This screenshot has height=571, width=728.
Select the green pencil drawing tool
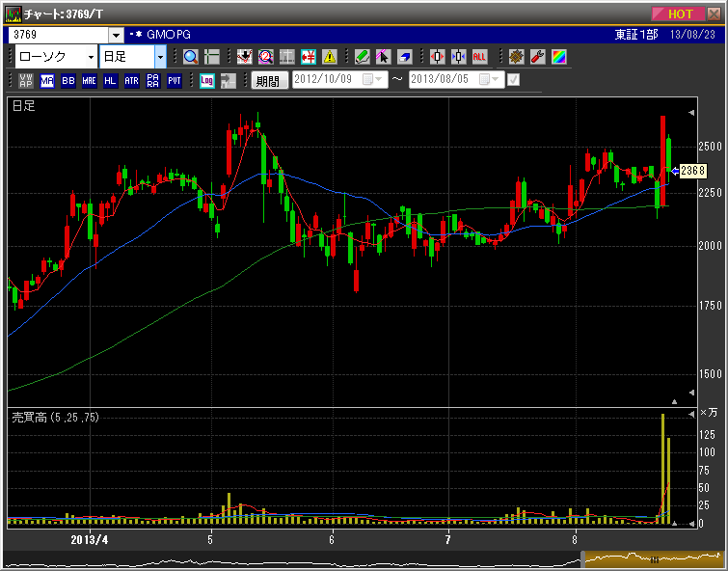pos(362,57)
